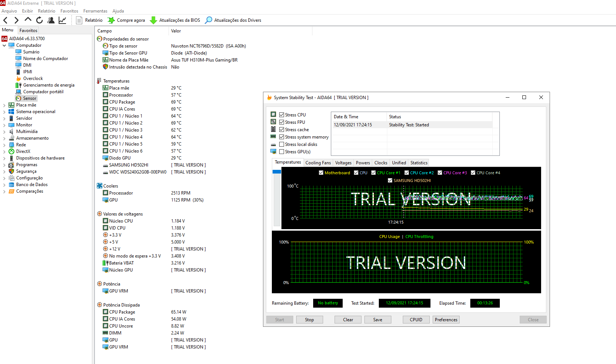Go back with the left arrow toolbar icon

(6, 20)
